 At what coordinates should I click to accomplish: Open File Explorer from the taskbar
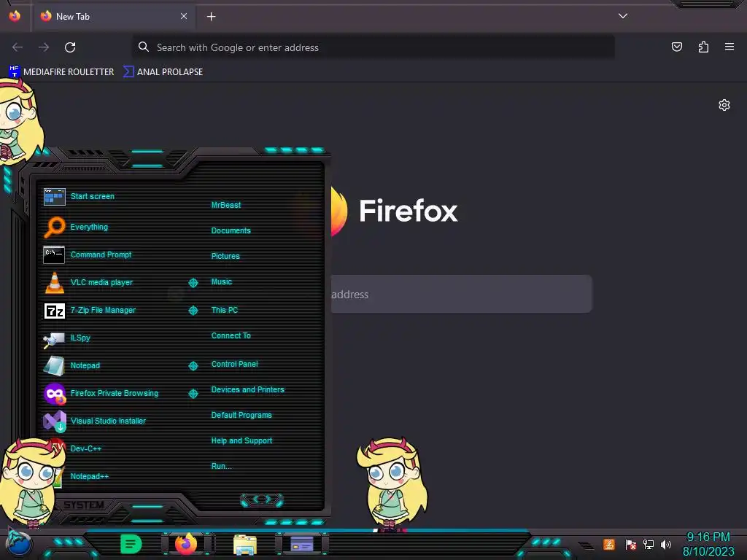(x=245, y=545)
